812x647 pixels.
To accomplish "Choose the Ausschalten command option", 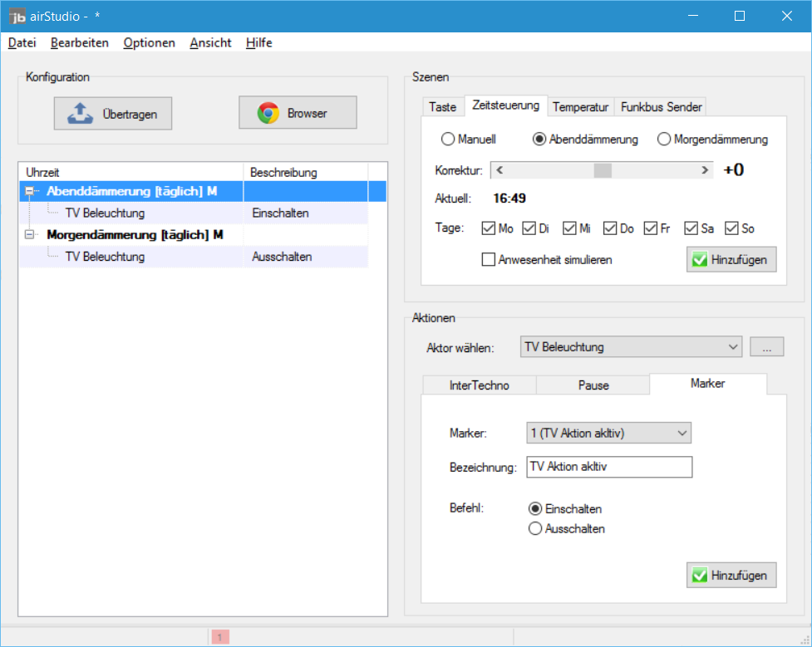I will pyautogui.click(x=535, y=529).
